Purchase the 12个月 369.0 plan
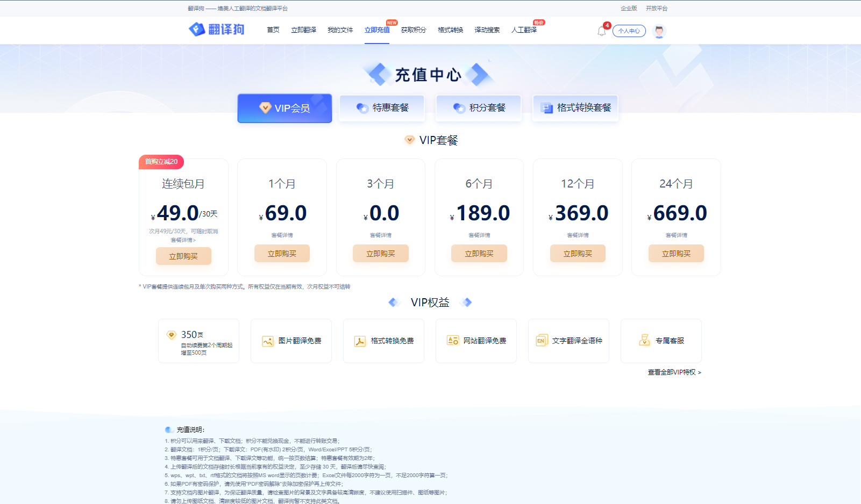The width and height of the screenshot is (861, 504). 578,254
